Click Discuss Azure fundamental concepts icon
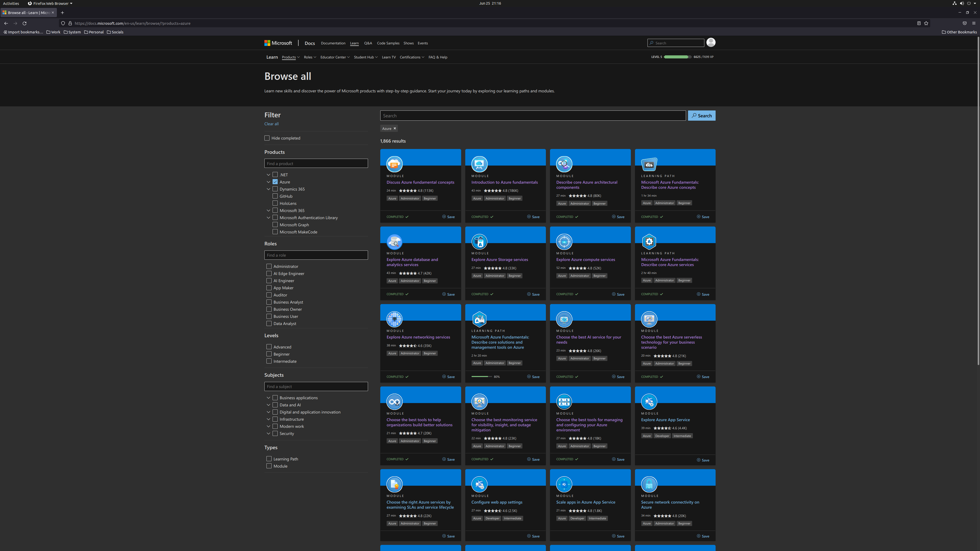The width and height of the screenshot is (980, 551). (x=395, y=164)
